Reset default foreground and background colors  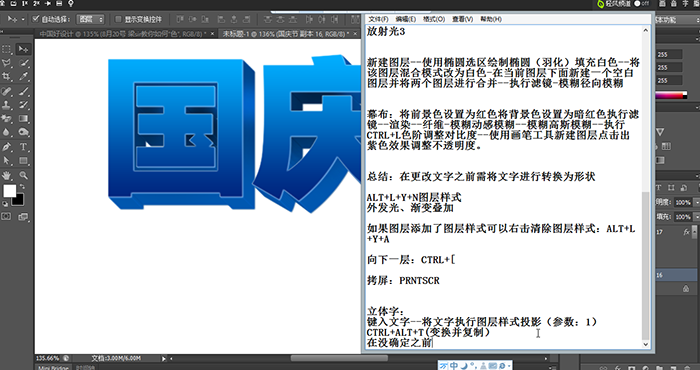(5, 204)
